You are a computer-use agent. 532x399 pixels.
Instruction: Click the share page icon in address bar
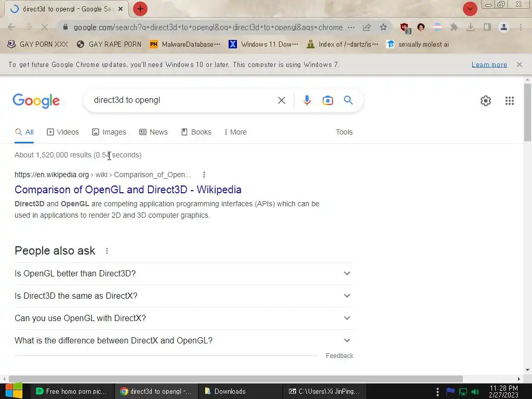click(x=367, y=27)
